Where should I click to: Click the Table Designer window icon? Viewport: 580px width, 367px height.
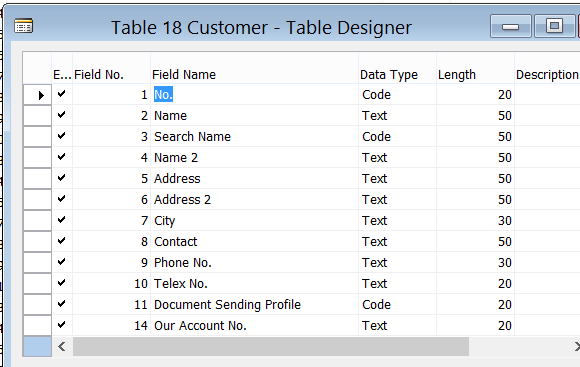click(x=23, y=26)
